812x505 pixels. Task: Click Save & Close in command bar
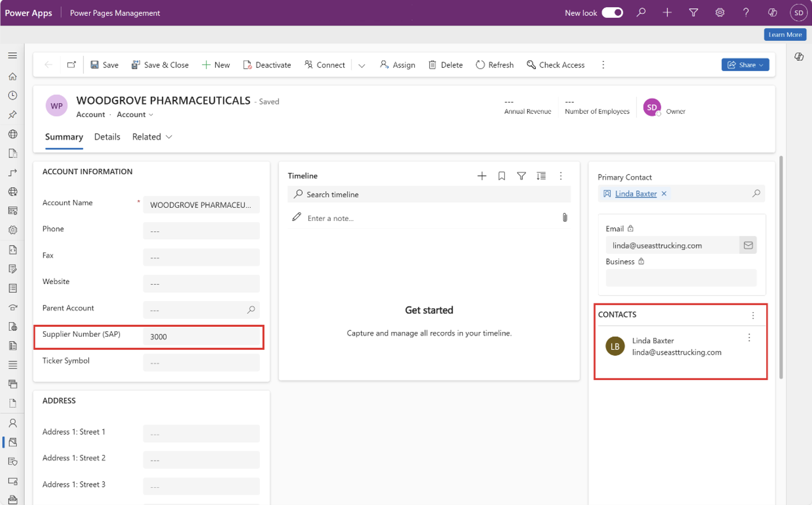coord(160,65)
